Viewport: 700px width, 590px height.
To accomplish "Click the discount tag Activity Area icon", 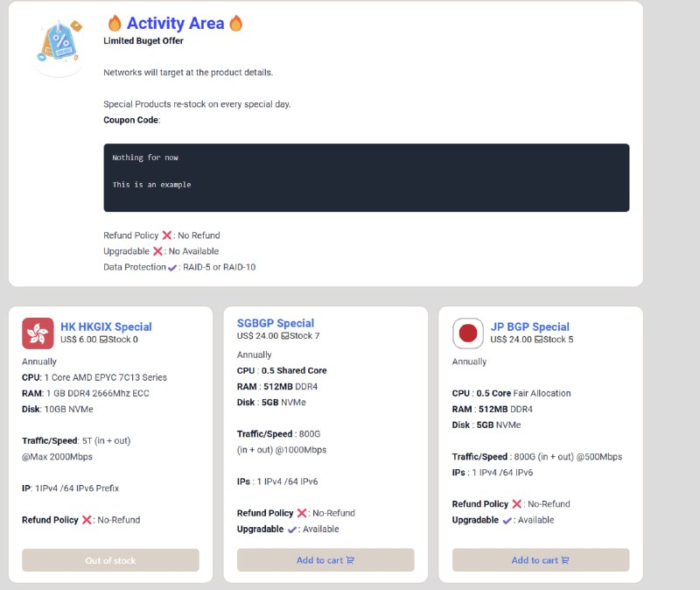I will pyautogui.click(x=59, y=44).
